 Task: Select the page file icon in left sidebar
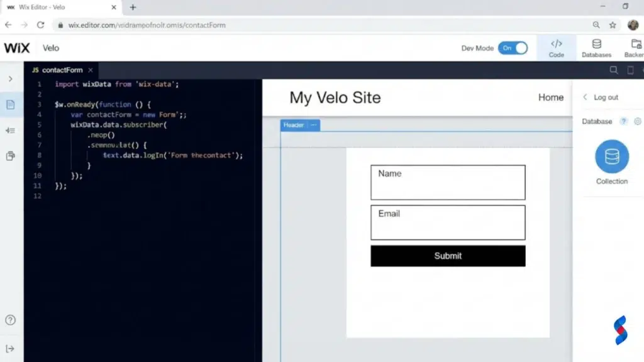click(x=10, y=105)
